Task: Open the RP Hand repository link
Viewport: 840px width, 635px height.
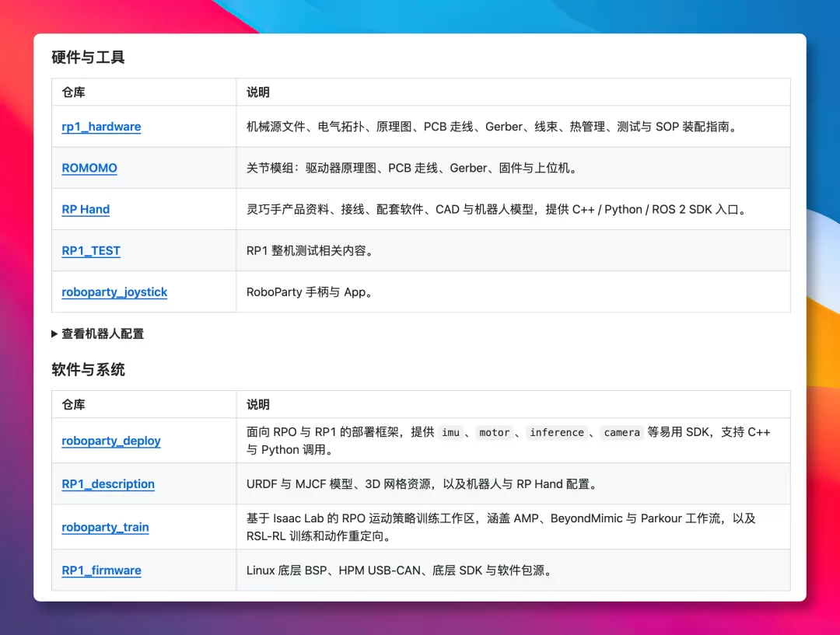Action: click(x=86, y=209)
